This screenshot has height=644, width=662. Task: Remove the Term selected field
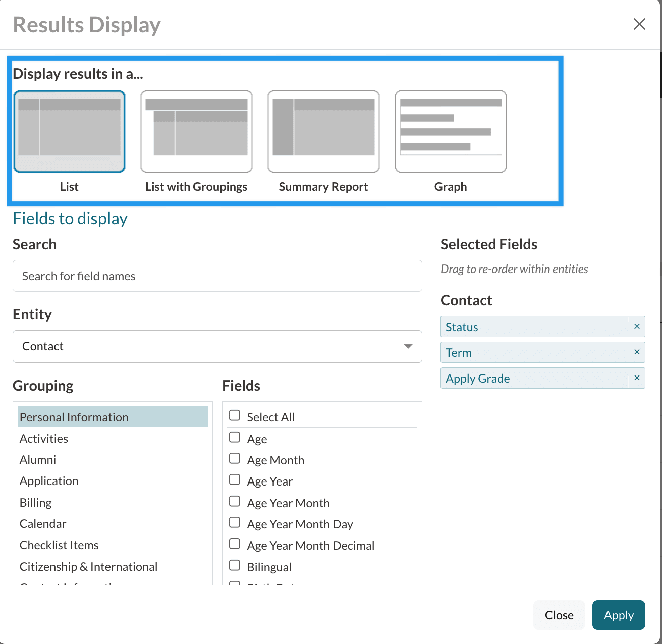click(637, 352)
